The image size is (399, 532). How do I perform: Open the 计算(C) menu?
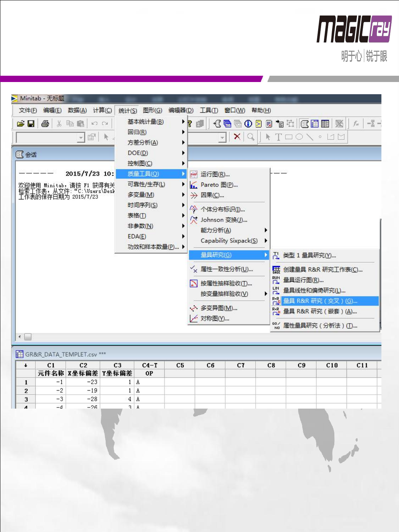(x=102, y=110)
